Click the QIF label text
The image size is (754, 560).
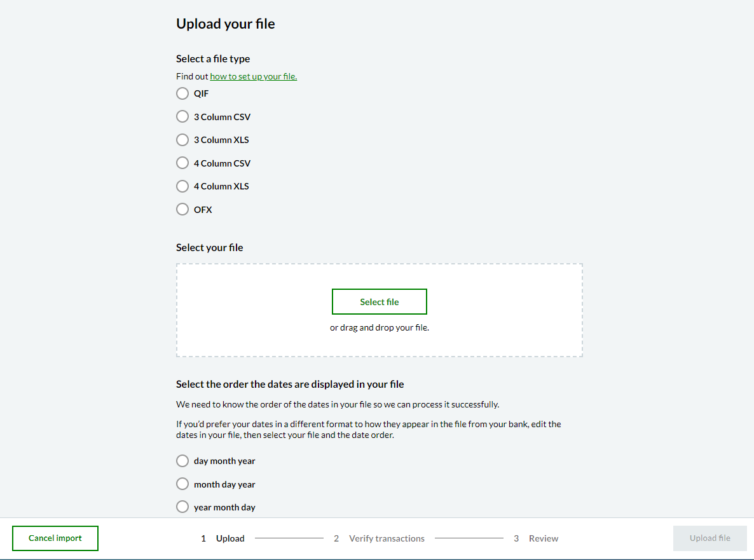202,94
